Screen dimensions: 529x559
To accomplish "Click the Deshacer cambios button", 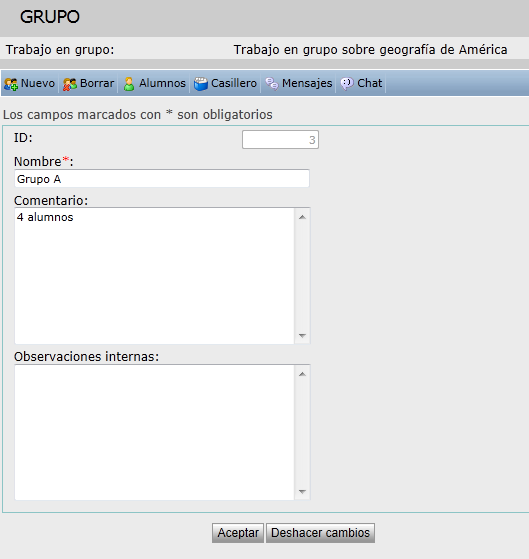I will 320,533.
